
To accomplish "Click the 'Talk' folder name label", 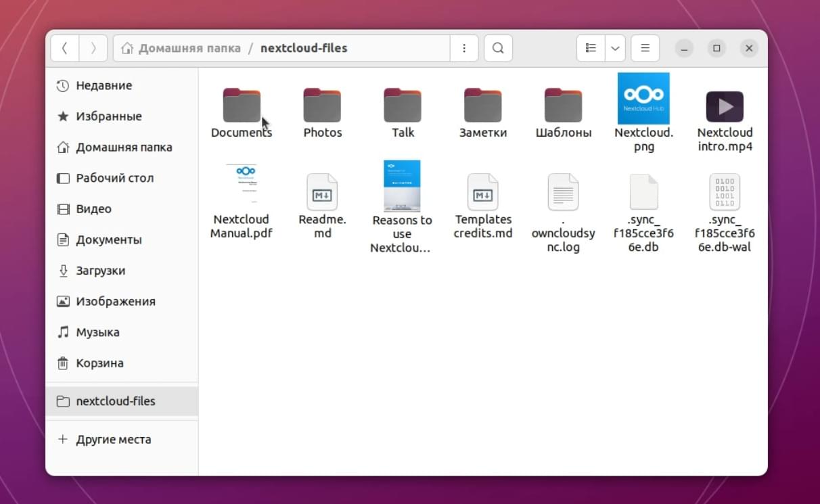I will tap(403, 133).
